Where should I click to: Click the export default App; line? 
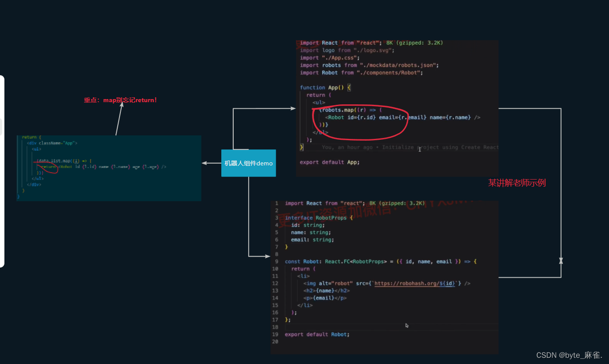coord(329,162)
